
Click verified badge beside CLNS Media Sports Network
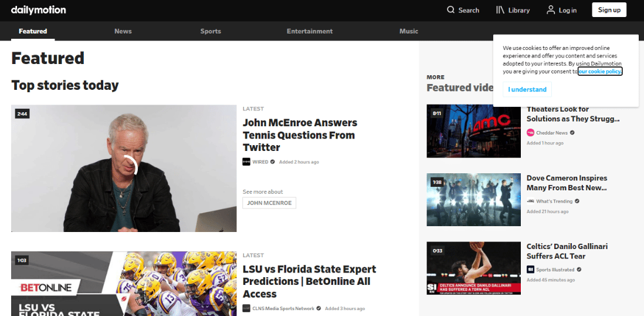click(318, 308)
